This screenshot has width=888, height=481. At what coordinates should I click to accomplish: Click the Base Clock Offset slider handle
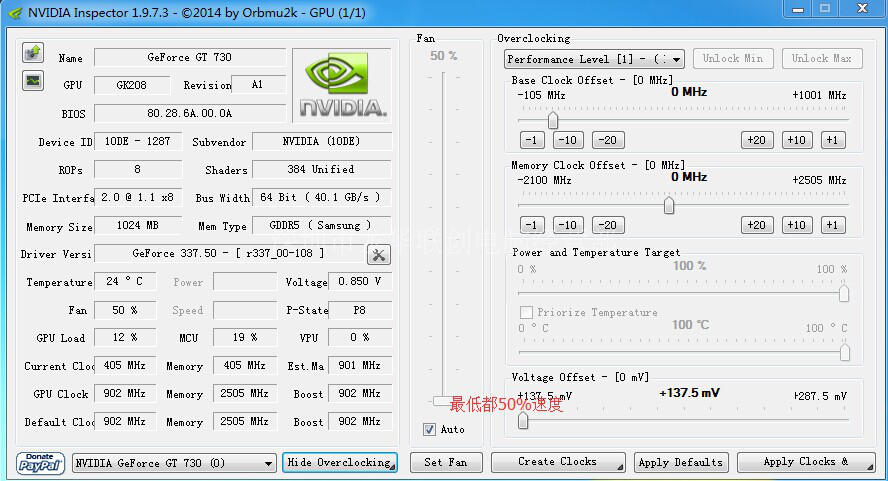coord(553,120)
